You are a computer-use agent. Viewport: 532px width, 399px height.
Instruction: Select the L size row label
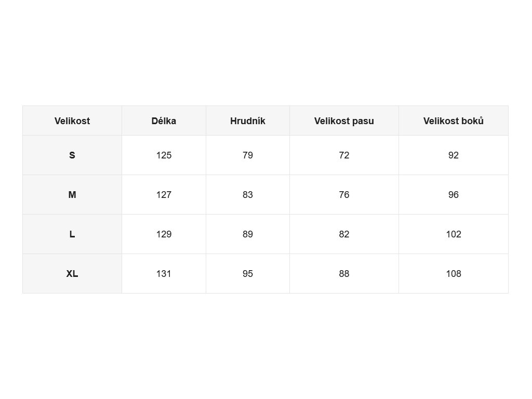point(72,234)
